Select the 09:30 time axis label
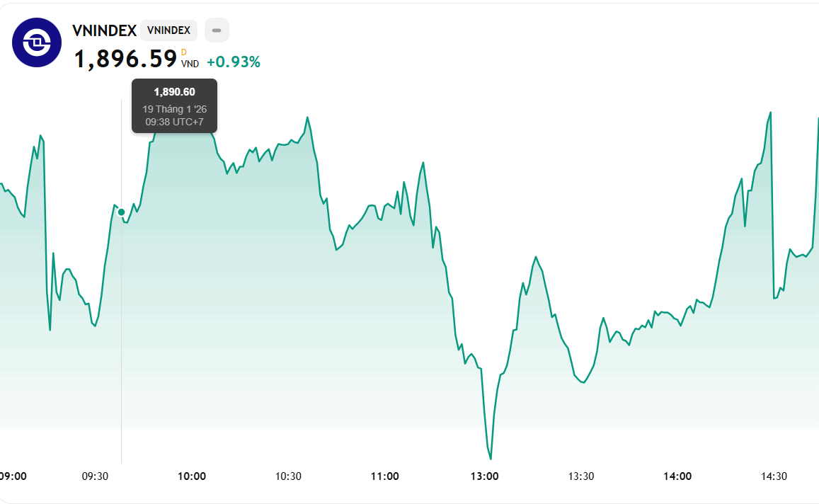 (96, 476)
